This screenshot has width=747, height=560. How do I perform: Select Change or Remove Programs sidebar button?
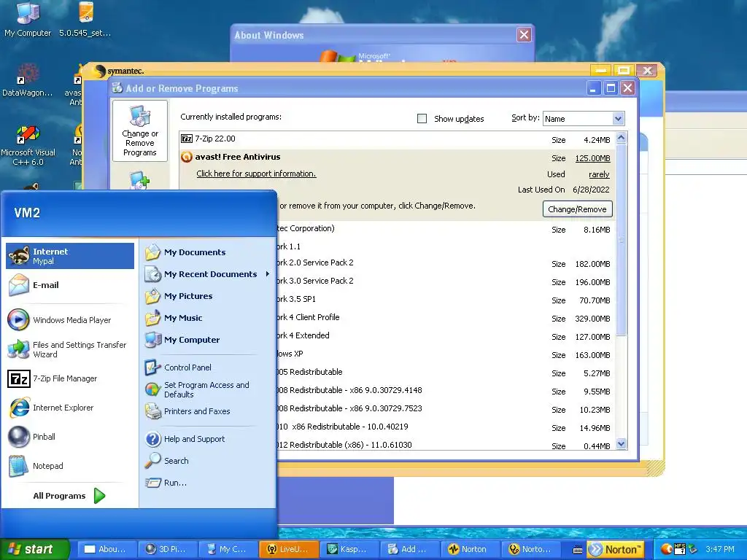(x=140, y=131)
